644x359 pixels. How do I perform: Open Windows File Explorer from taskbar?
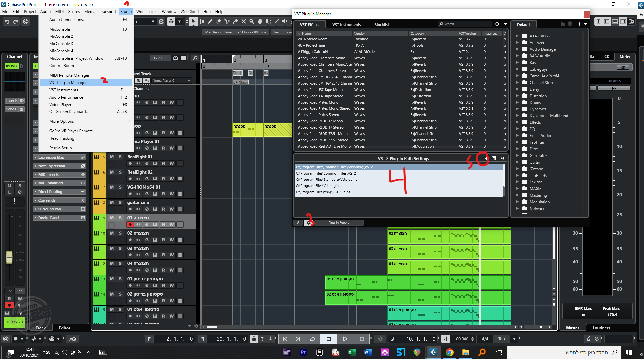tap(465, 352)
